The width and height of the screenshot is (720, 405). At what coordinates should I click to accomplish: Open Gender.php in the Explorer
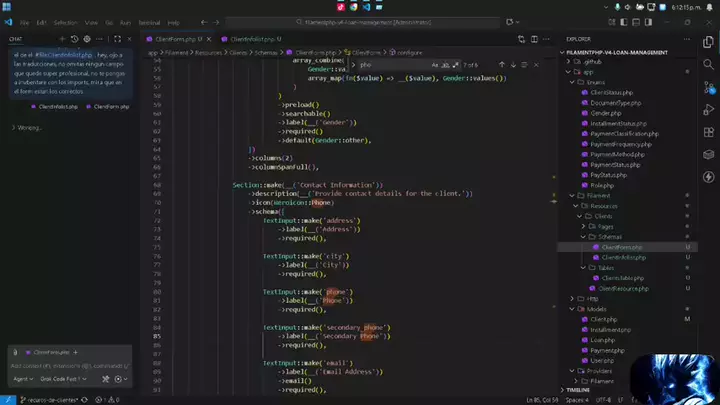point(606,113)
